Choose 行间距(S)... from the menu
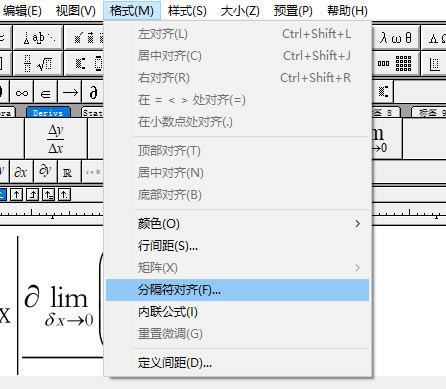 click(237, 246)
